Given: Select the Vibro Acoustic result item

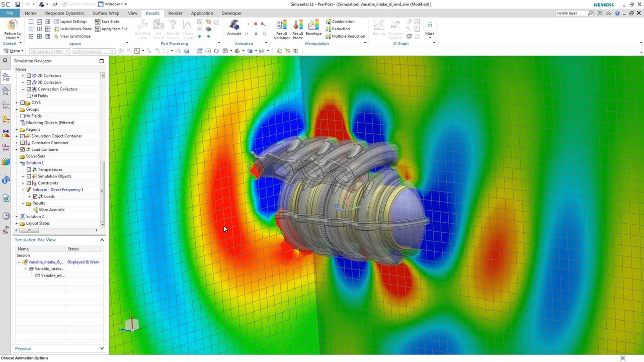Looking at the screenshot, I should (x=52, y=210).
